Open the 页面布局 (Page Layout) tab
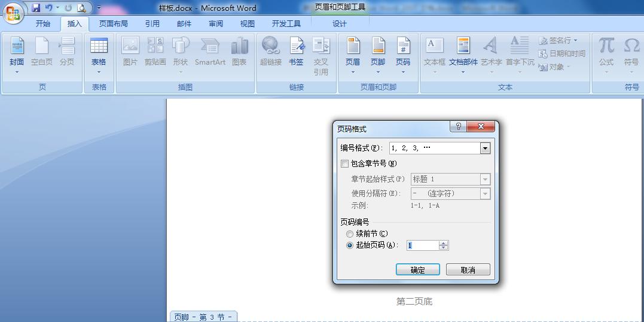 coord(114,24)
